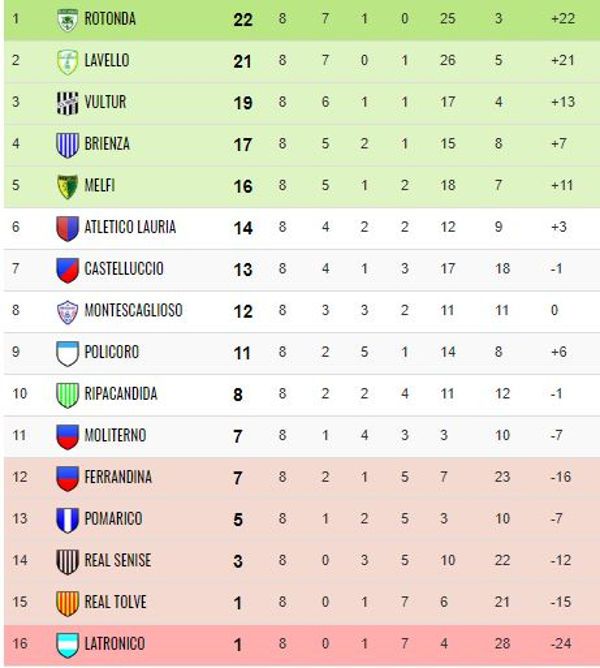Screen dimensions: 600x668
Task: Select the Moliterno team name
Action: tap(115, 435)
